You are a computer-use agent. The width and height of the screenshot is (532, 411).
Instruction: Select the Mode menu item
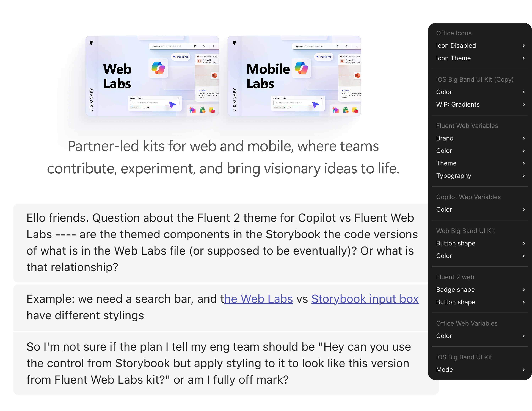480,370
